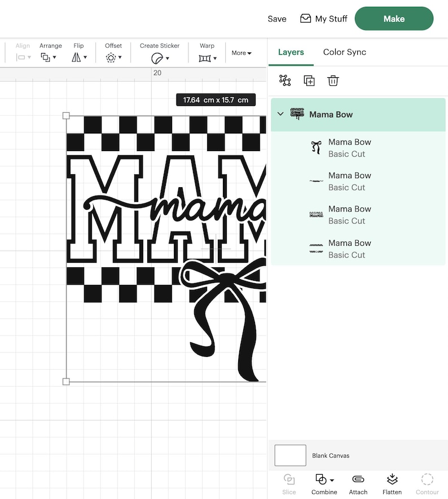
Task: Open the Arrange dropdown arrow
Action: 54,58
